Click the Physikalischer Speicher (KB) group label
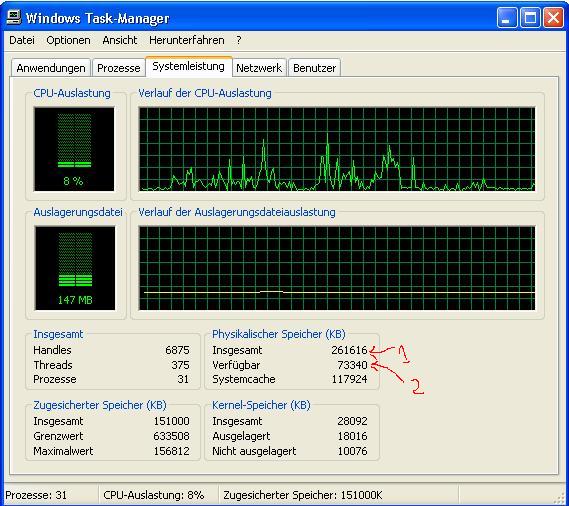The width and height of the screenshot is (569, 506). (x=279, y=334)
